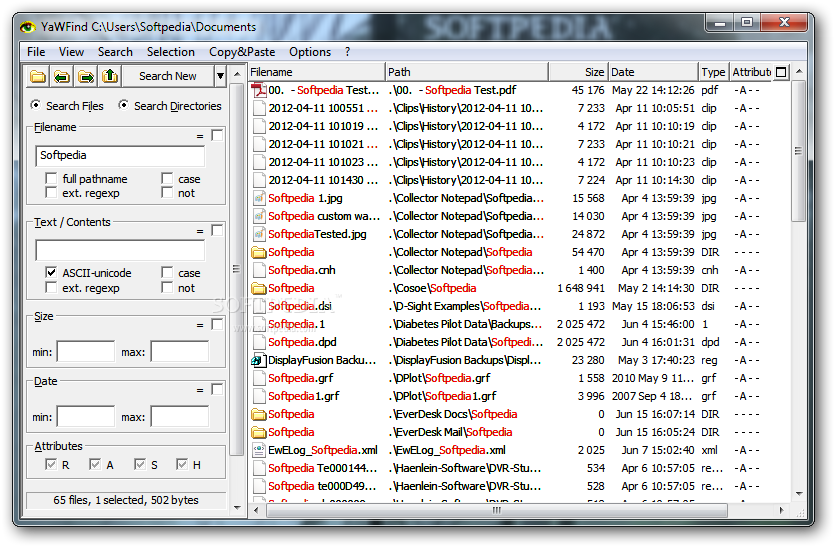Toggle the H attribute checkbox
Viewport: 835px width, 547px height.
tap(182, 464)
